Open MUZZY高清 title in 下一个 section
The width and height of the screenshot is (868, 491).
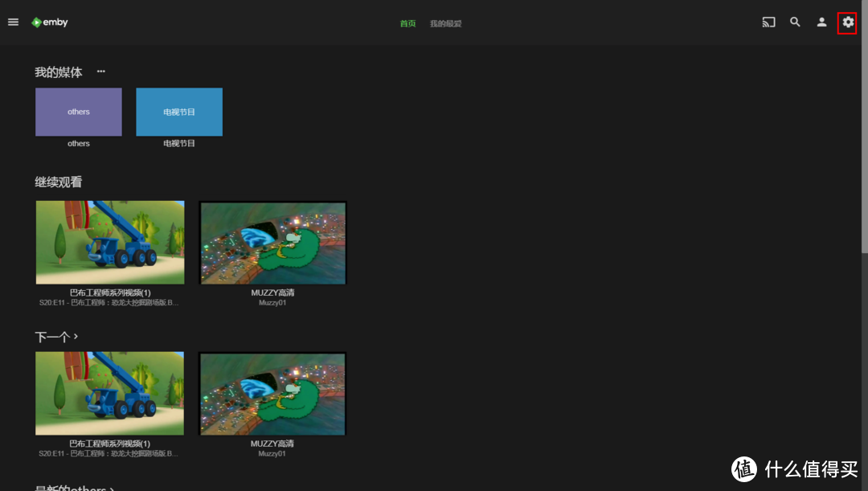tap(272, 444)
